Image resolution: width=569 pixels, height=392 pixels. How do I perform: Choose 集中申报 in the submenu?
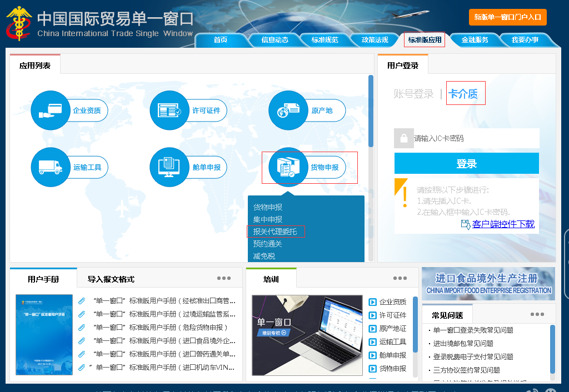coord(267,219)
